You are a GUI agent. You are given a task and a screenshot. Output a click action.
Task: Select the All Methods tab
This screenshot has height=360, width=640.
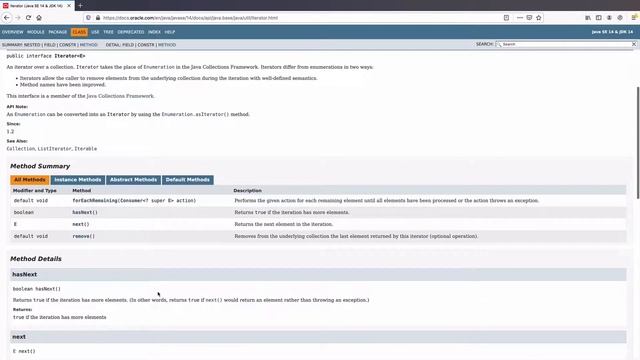[29, 180]
